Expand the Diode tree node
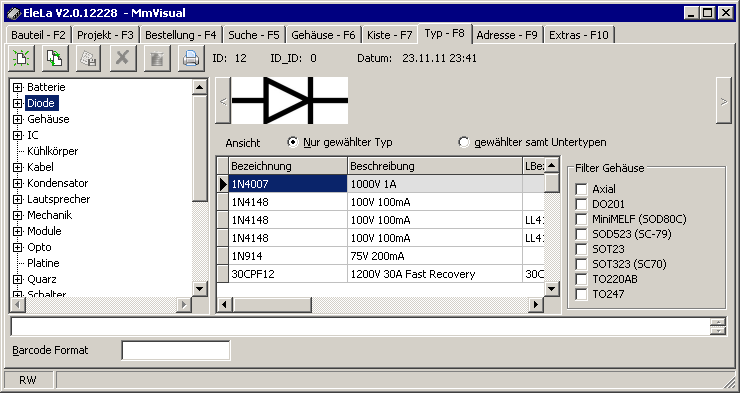Screen dimensions: 740x393 [x=17, y=103]
